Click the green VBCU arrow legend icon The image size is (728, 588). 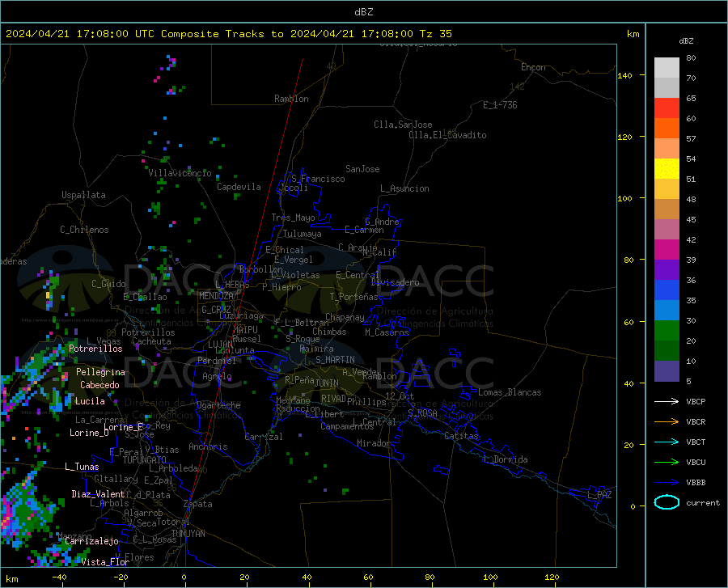click(667, 463)
